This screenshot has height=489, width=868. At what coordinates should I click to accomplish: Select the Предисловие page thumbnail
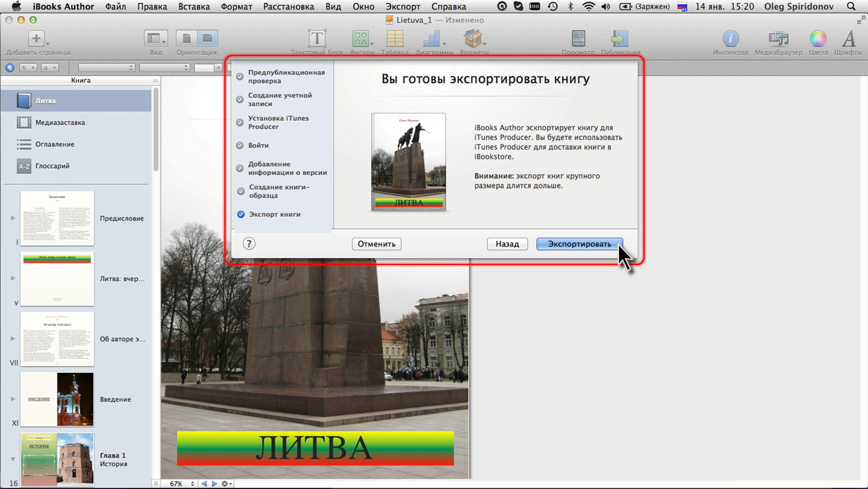pyautogui.click(x=57, y=218)
